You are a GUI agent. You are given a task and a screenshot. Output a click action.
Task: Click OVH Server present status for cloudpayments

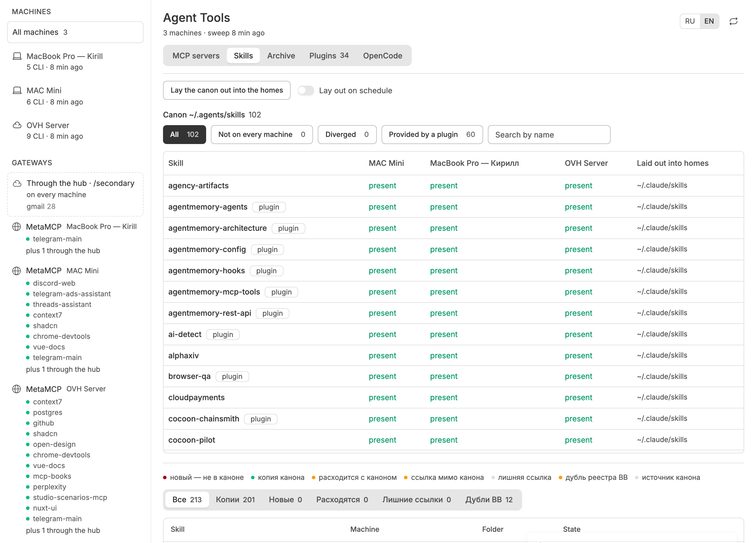(578, 398)
